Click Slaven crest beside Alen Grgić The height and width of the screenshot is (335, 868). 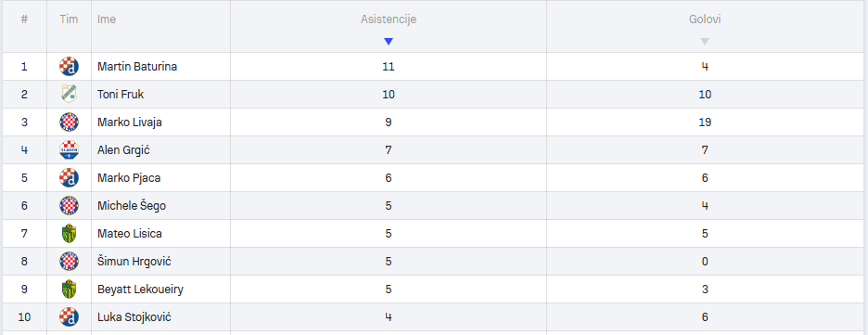70,150
